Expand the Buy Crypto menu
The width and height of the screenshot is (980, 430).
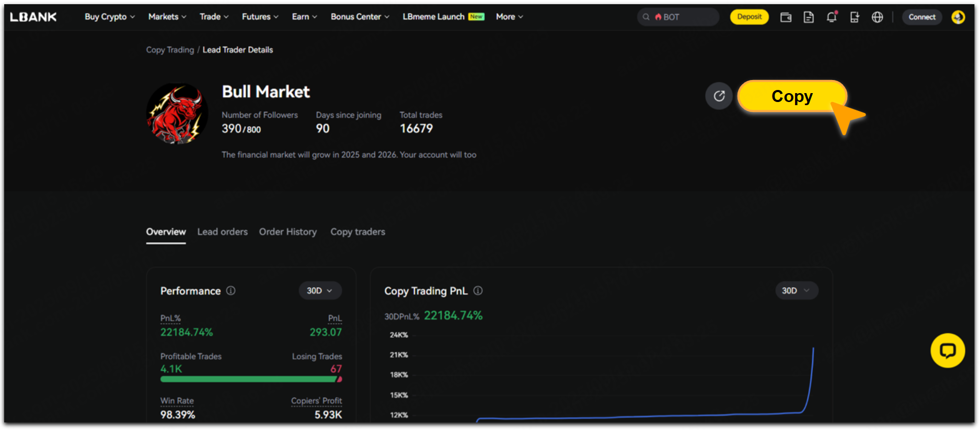[x=110, y=17]
